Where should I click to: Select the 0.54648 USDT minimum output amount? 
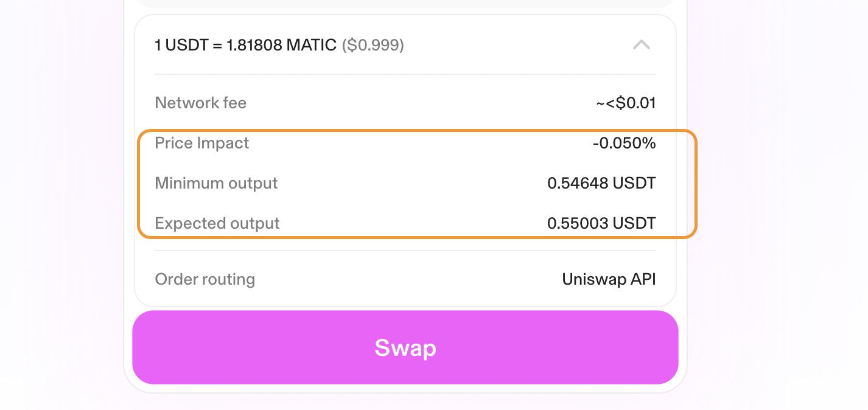pyautogui.click(x=601, y=183)
